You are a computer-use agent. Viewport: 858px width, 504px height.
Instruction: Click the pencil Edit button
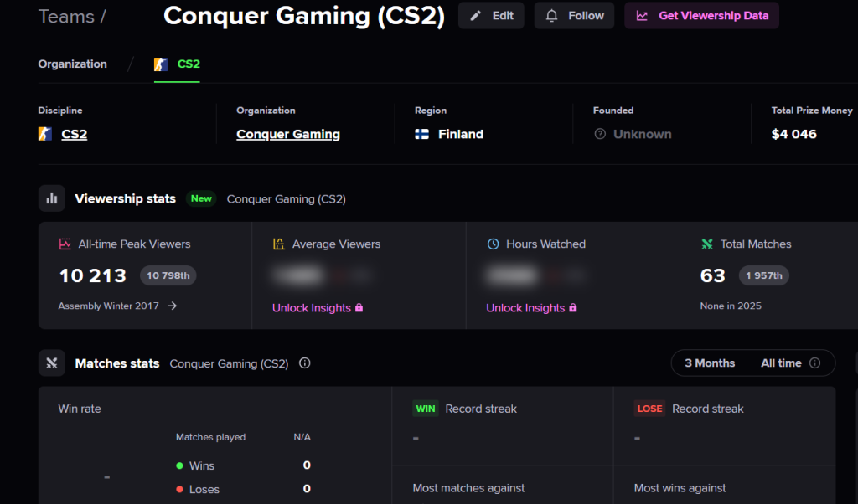491,16
